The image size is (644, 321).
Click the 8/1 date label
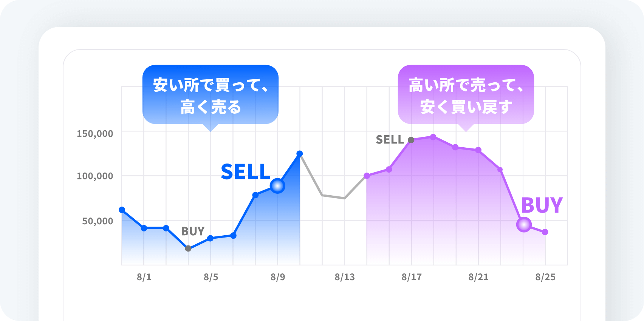pyautogui.click(x=144, y=277)
